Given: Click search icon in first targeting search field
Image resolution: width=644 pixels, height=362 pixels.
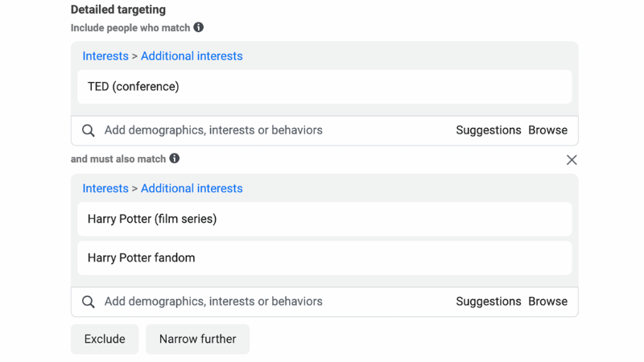Looking at the screenshot, I should [89, 130].
